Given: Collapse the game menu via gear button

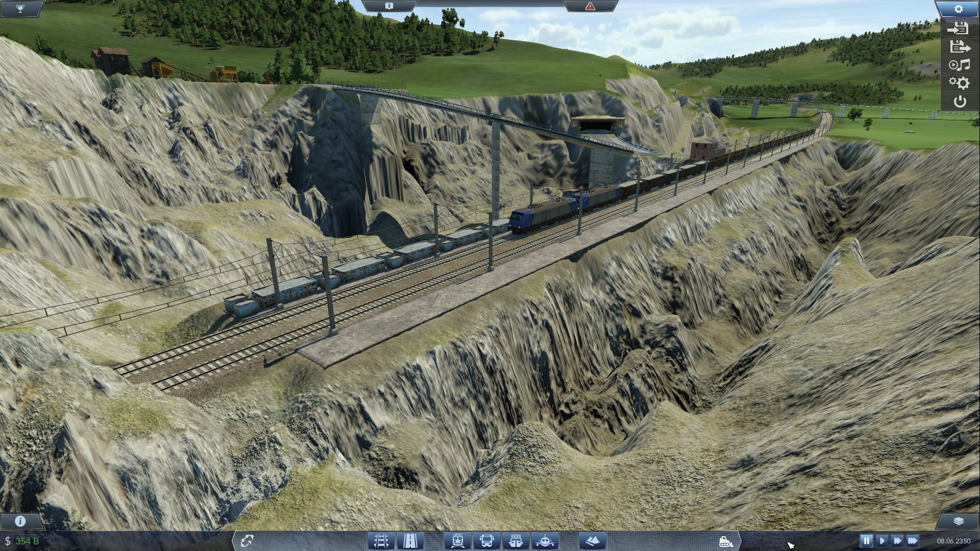Looking at the screenshot, I should [x=958, y=9].
